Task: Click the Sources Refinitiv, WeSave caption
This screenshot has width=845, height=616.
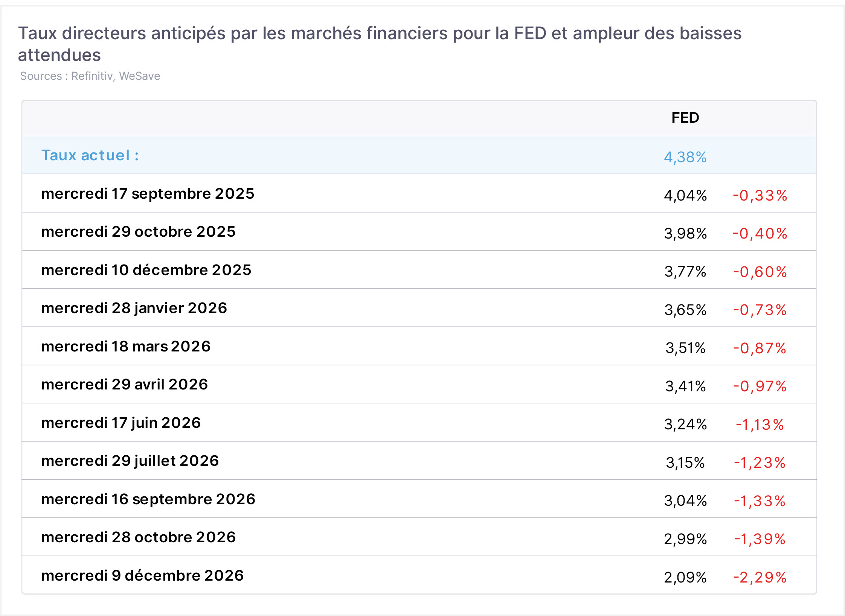Action: point(90,76)
